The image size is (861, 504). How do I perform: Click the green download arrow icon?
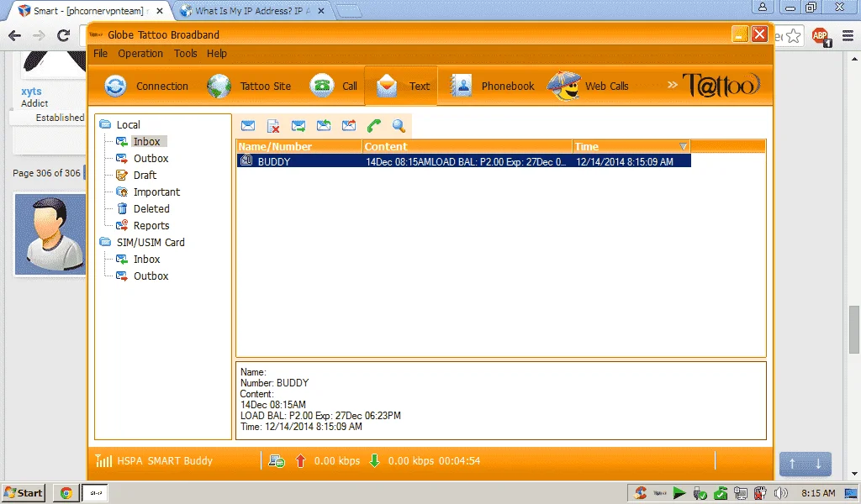pos(374,461)
